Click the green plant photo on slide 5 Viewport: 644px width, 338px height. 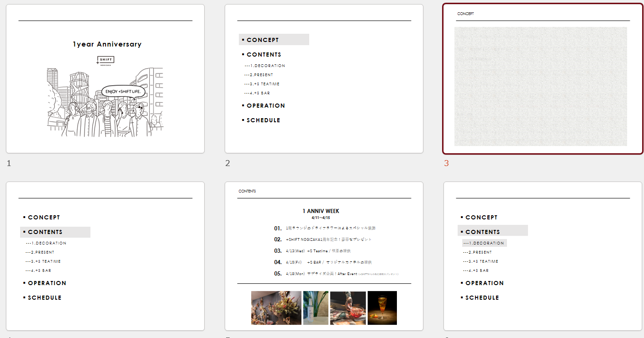pyautogui.click(x=316, y=308)
